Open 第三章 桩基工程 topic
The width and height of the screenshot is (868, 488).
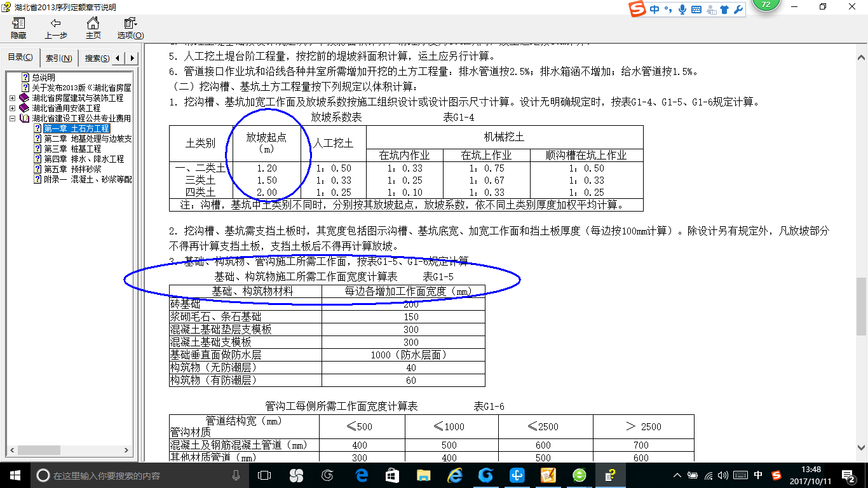point(72,149)
